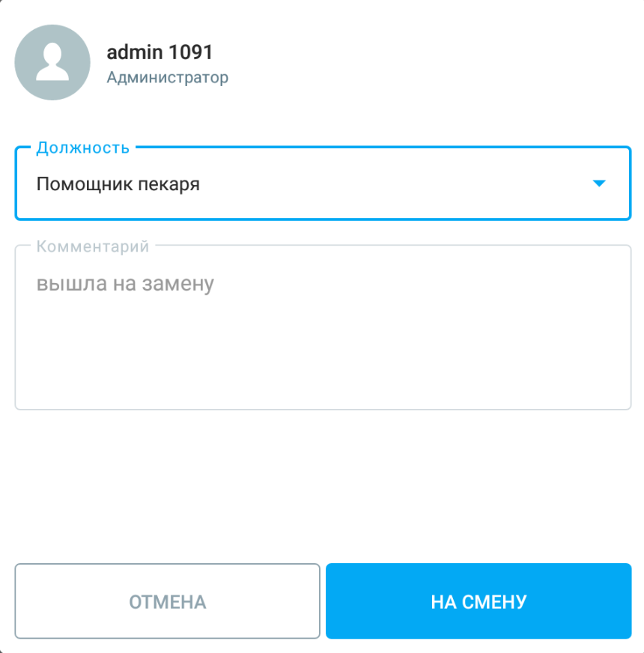Click the blue-bordered position combo box

[323, 183]
